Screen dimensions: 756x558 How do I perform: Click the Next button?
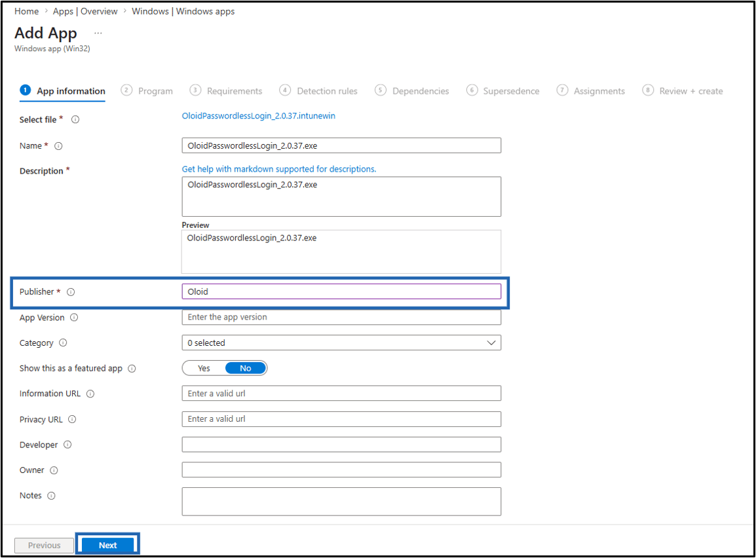(107, 545)
